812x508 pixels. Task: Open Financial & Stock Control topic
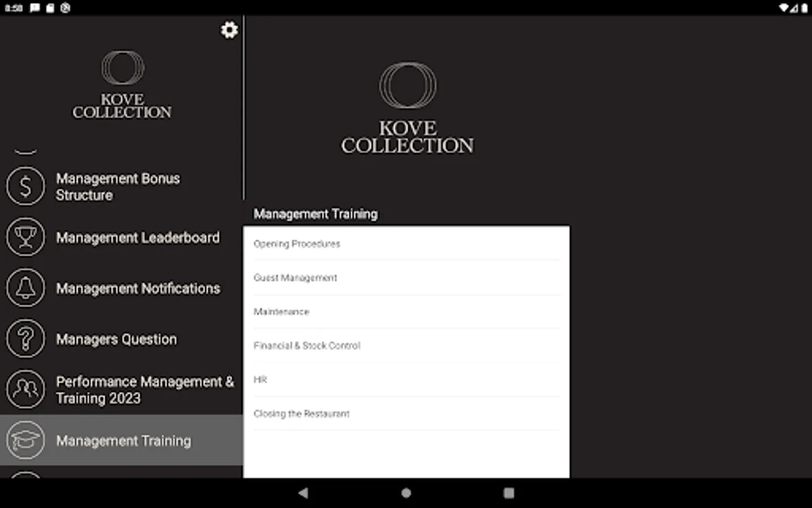click(407, 345)
